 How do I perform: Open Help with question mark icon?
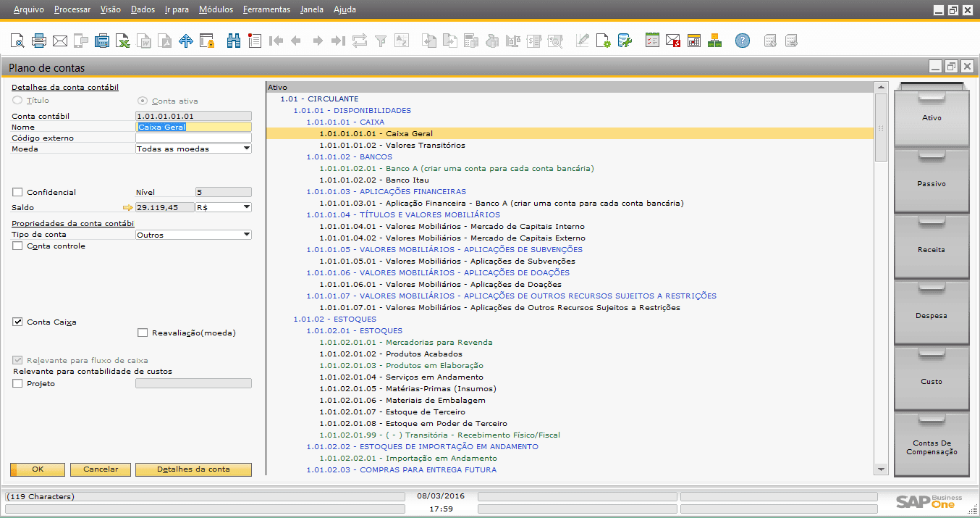click(742, 41)
